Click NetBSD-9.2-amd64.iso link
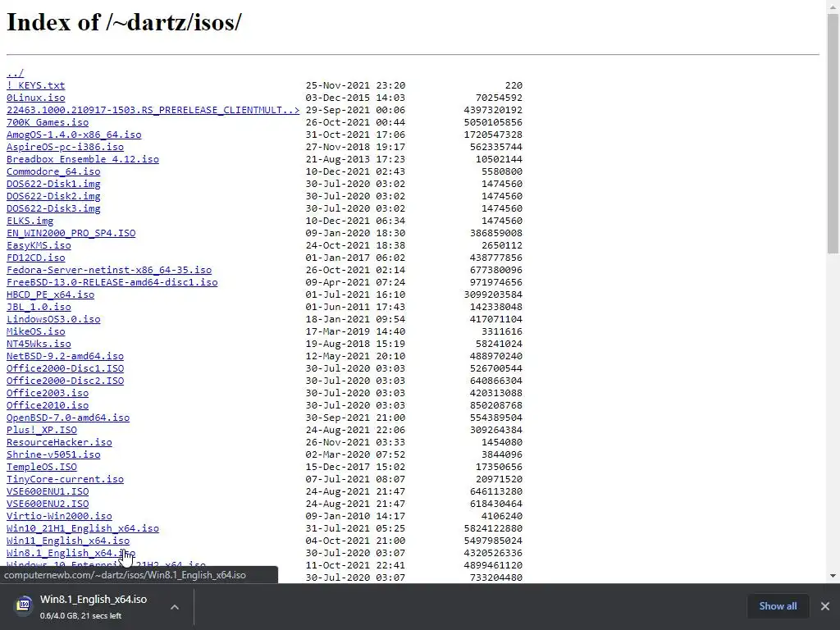 (66, 356)
